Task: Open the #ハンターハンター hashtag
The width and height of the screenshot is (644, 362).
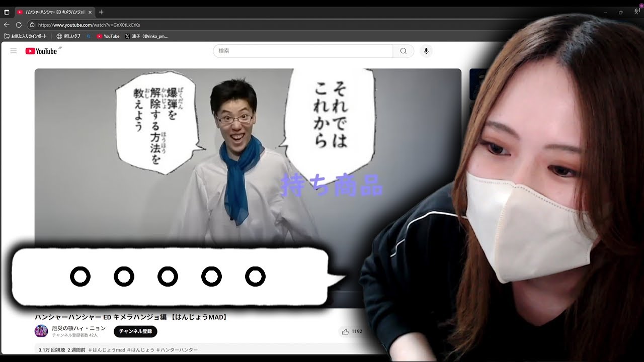Action: point(177,349)
